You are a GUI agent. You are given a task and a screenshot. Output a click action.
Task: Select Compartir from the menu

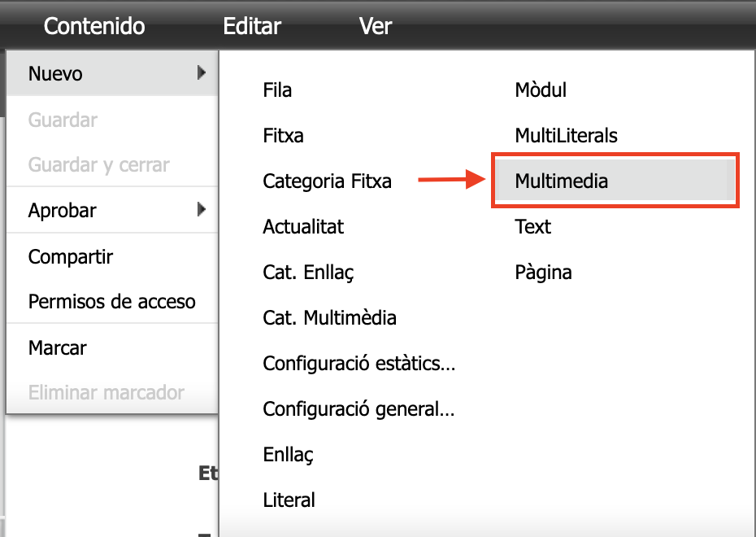pos(71,257)
